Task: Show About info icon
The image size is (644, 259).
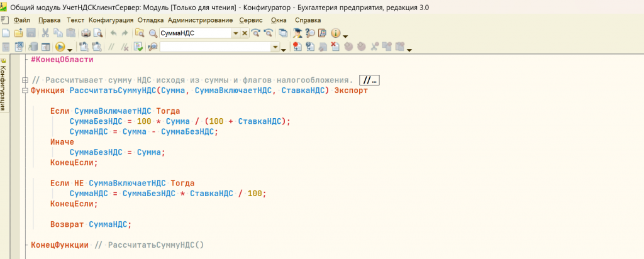Action: coord(336,33)
